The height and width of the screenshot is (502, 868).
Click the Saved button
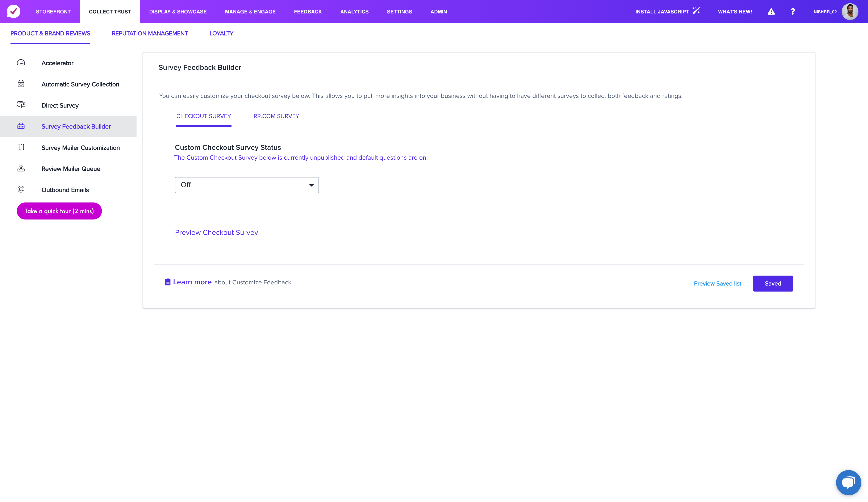(773, 283)
